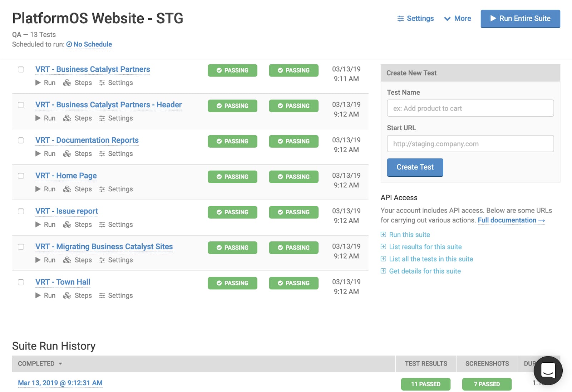Click the TEST RESULTS column header
Image resolution: width=572 pixels, height=392 pixels.
pyautogui.click(x=426, y=363)
